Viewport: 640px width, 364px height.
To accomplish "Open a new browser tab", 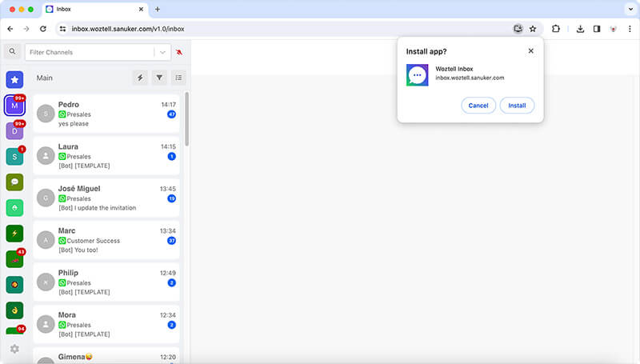I will click(x=157, y=9).
